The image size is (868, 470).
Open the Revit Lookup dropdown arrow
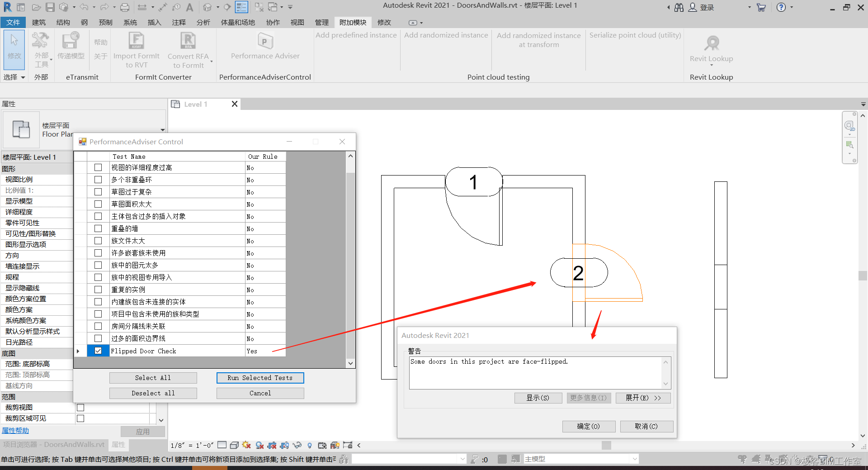pyautogui.click(x=711, y=66)
